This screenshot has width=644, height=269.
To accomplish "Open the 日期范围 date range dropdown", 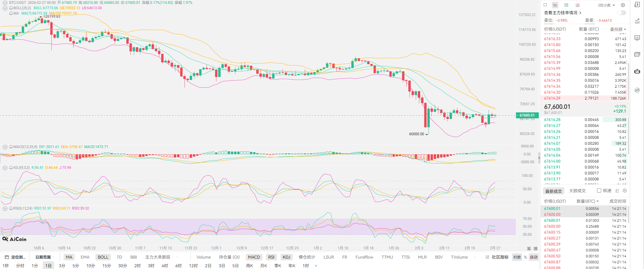I will click(x=45, y=257).
